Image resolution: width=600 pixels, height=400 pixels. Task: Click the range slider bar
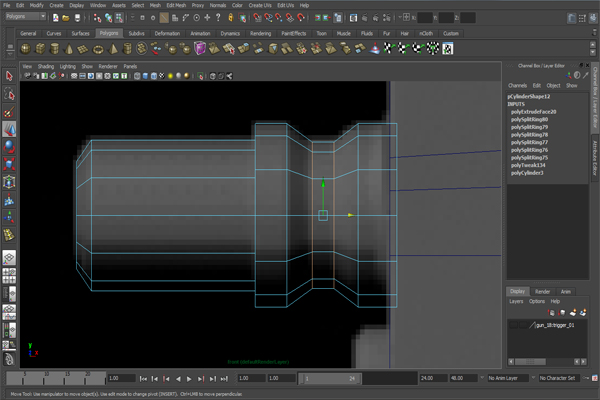pos(330,379)
